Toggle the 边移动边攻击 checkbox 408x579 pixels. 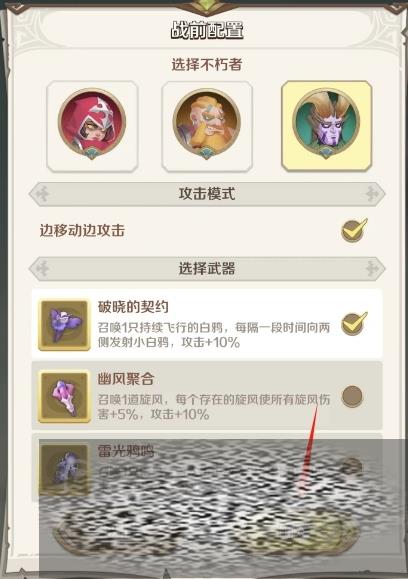354,230
